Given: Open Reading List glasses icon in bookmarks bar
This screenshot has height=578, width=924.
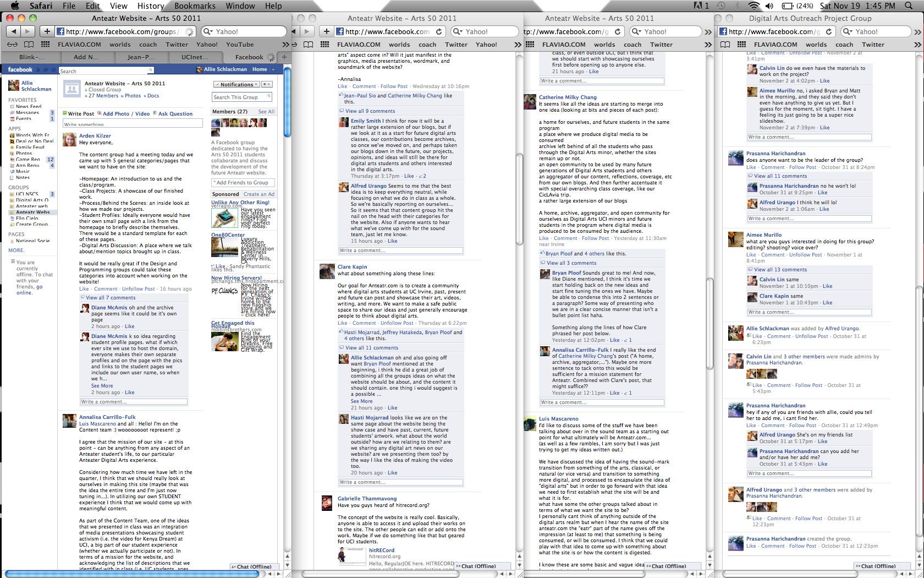Looking at the screenshot, I should click(12, 45).
